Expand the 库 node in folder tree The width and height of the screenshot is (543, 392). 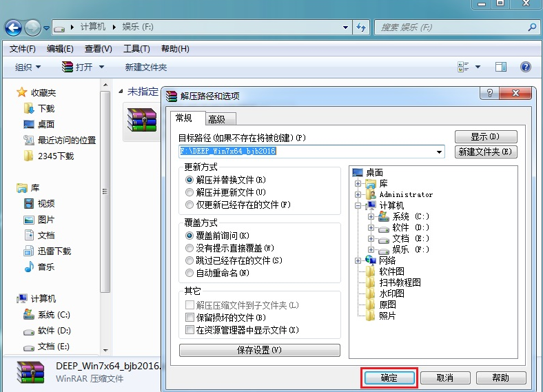[358, 184]
